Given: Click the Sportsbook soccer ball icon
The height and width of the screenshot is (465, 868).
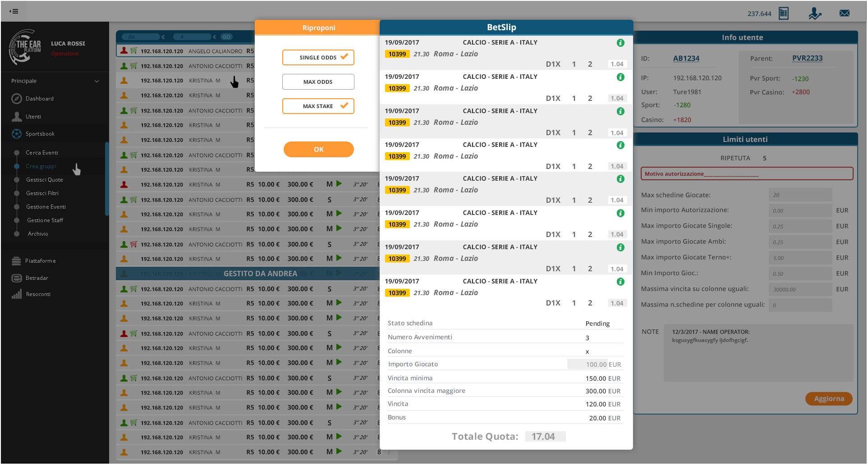Looking at the screenshot, I should 17,134.
